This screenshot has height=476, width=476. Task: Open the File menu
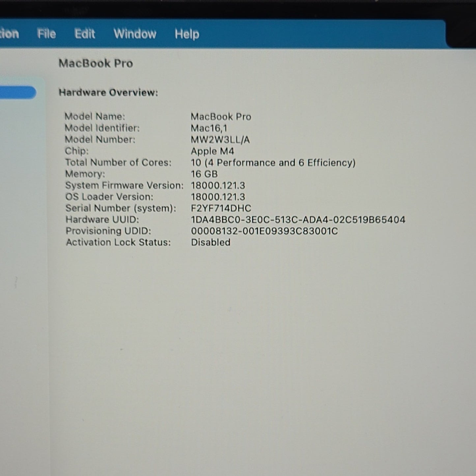click(46, 34)
